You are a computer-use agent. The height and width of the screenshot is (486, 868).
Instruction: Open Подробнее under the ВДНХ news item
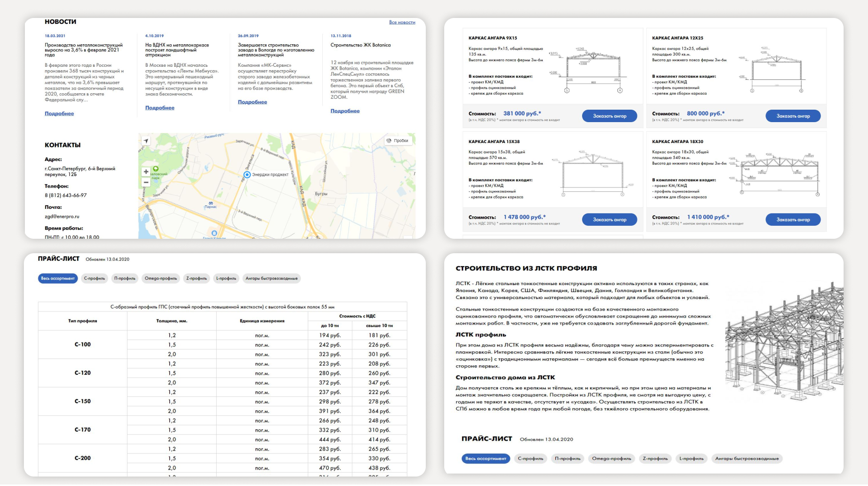[160, 108]
